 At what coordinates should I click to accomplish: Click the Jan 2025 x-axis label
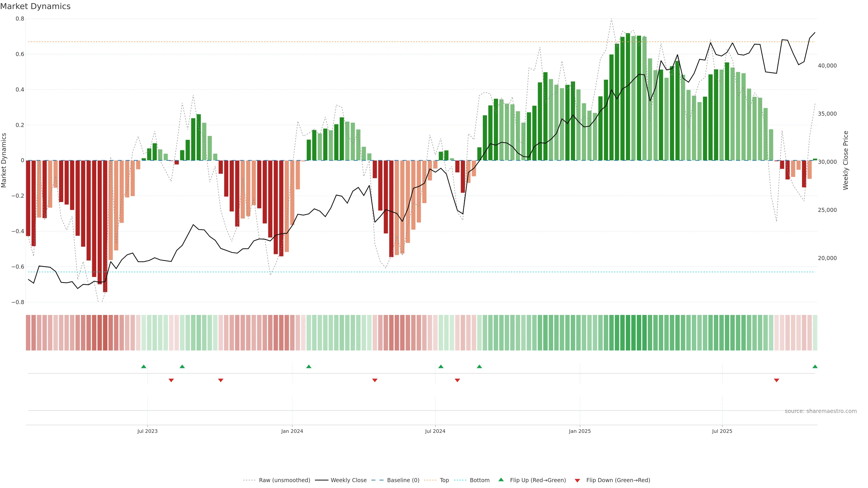[580, 431]
